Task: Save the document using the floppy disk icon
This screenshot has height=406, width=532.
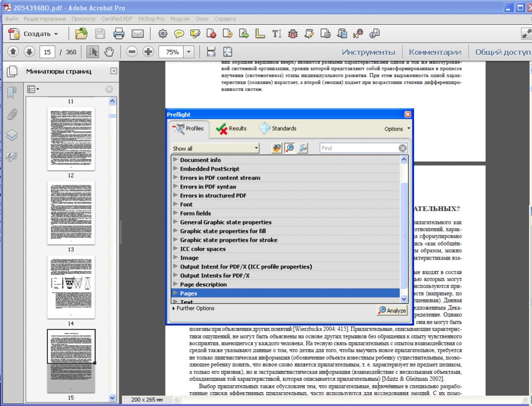Action: [100, 34]
